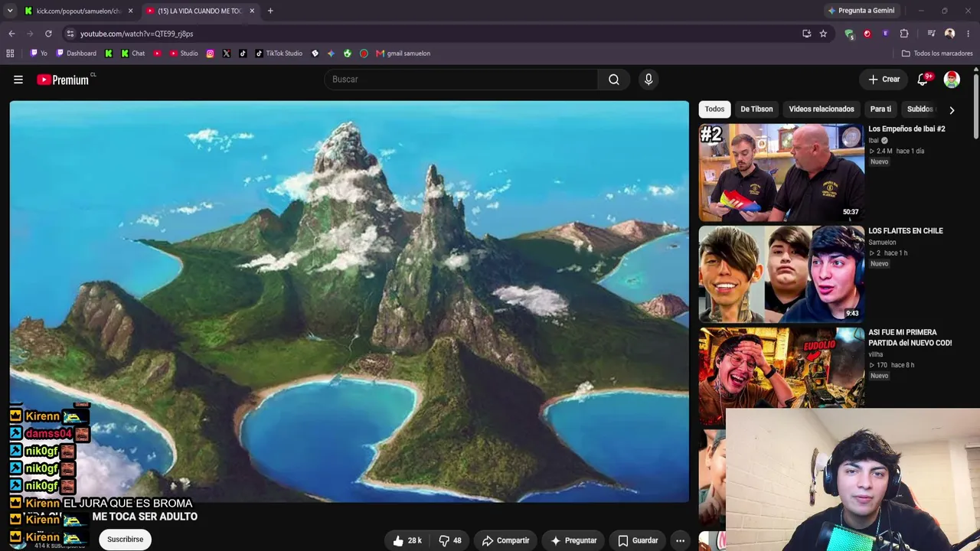Select the Para ti filter chip
980x551 pixels.
coord(880,109)
